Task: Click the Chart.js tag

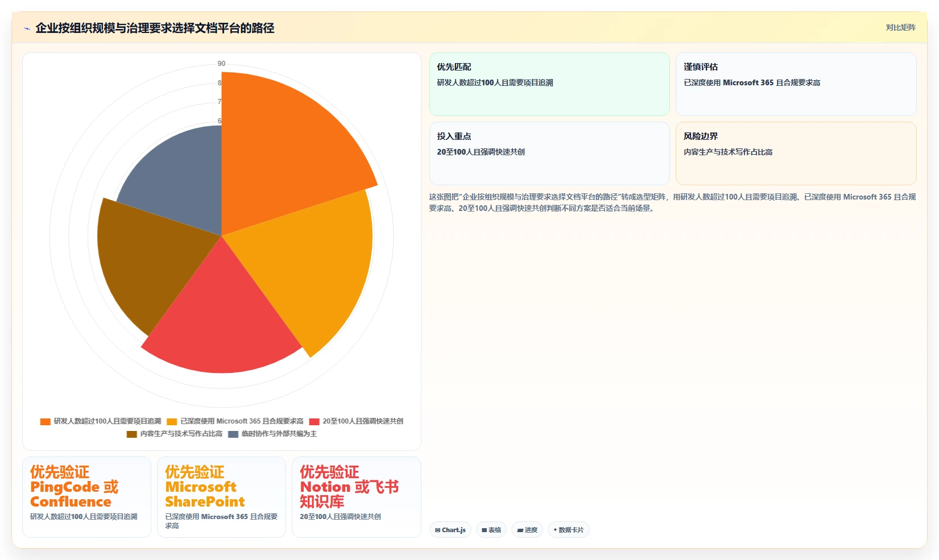Action: (x=450, y=530)
